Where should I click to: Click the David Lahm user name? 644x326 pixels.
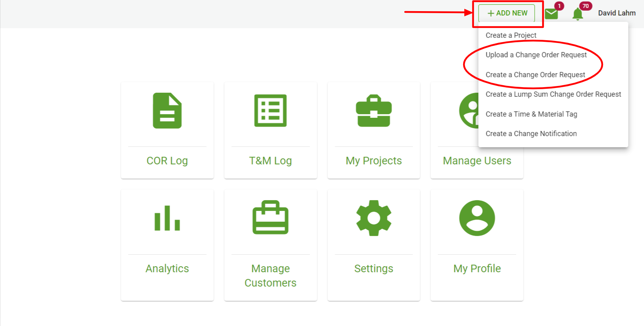click(617, 13)
